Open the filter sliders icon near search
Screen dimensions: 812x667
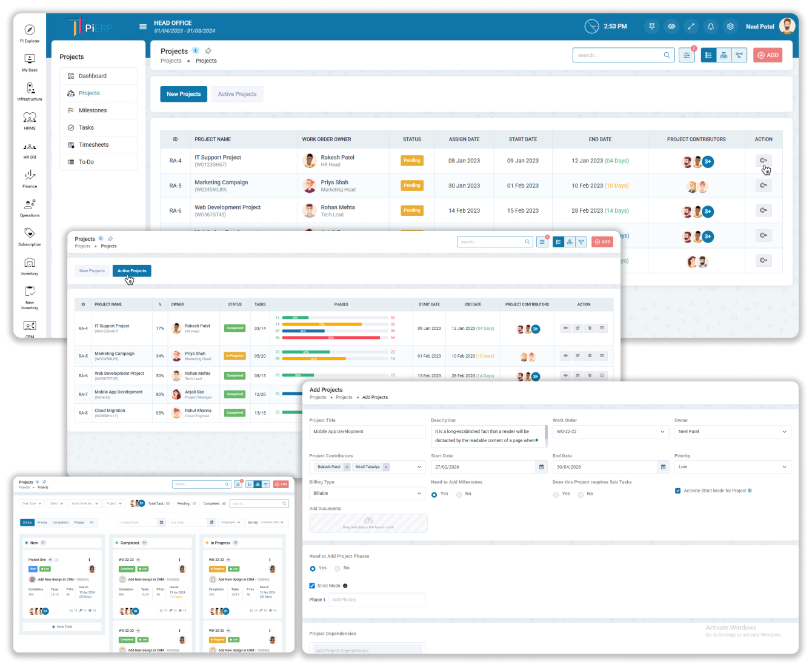click(x=687, y=55)
